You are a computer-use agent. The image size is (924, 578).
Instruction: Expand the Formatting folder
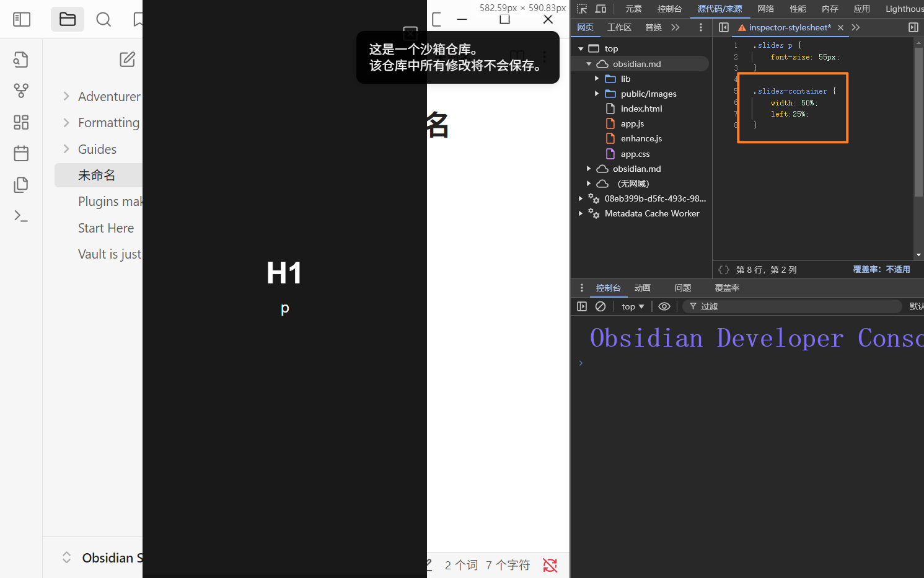point(66,123)
